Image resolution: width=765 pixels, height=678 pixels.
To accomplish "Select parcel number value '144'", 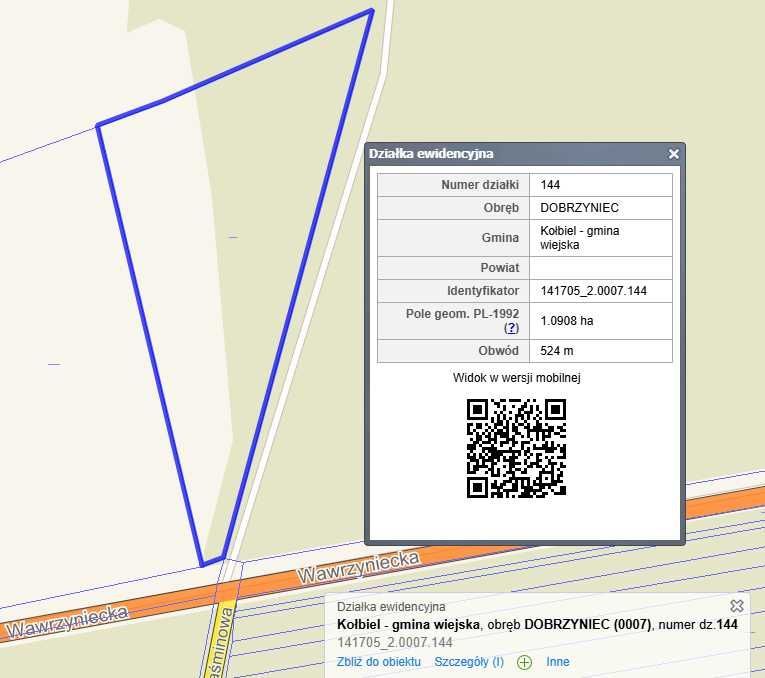I will (550, 185).
